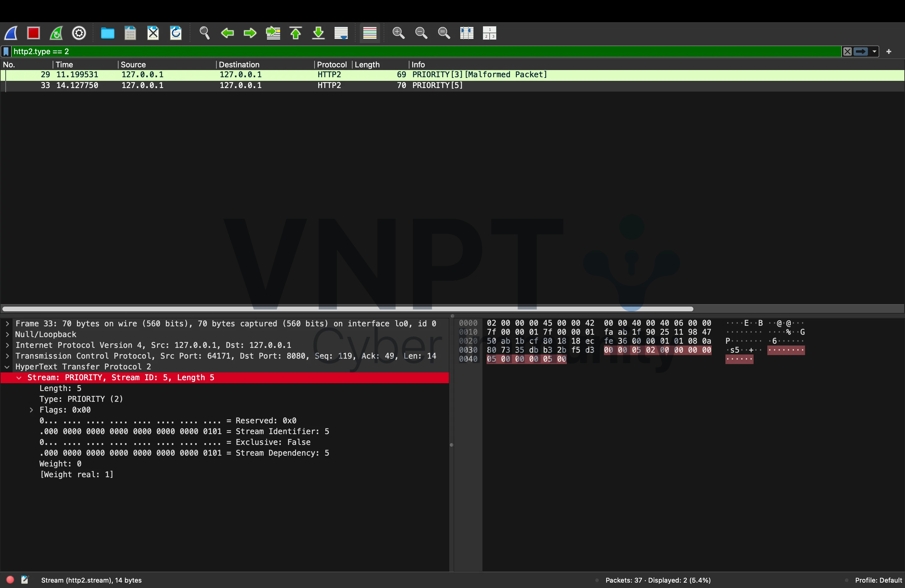The height and width of the screenshot is (588, 905).
Task: Clear the display filter field
Action: [x=847, y=51]
